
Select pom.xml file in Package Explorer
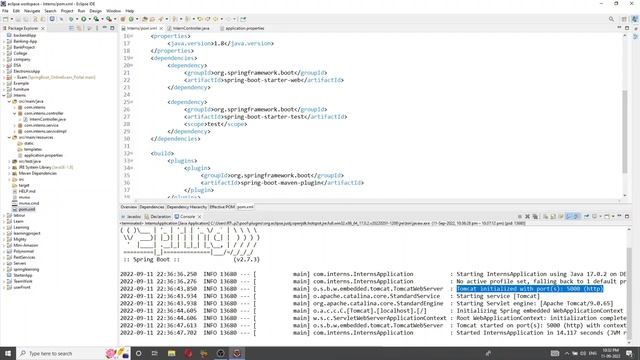(x=27, y=209)
